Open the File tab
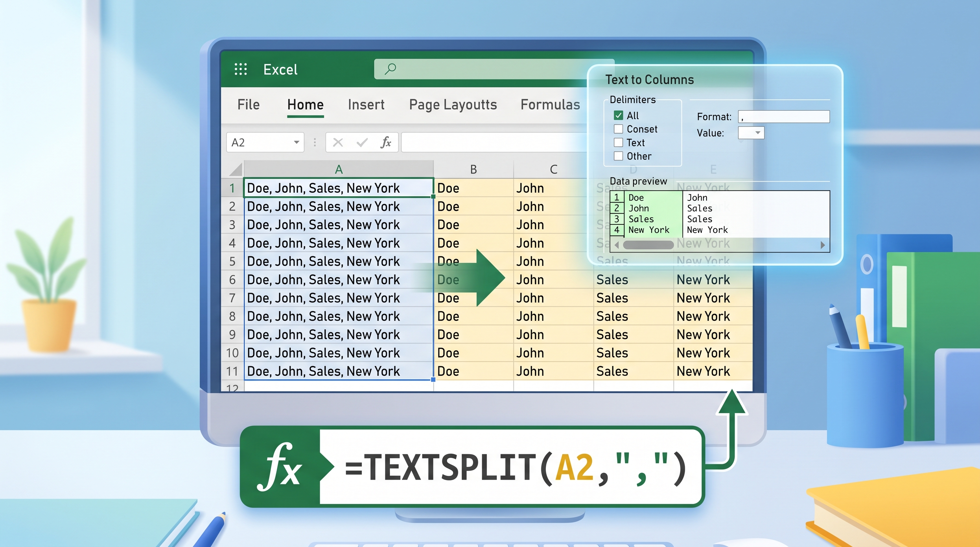The width and height of the screenshot is (980, 547). (x=249, y=105)
